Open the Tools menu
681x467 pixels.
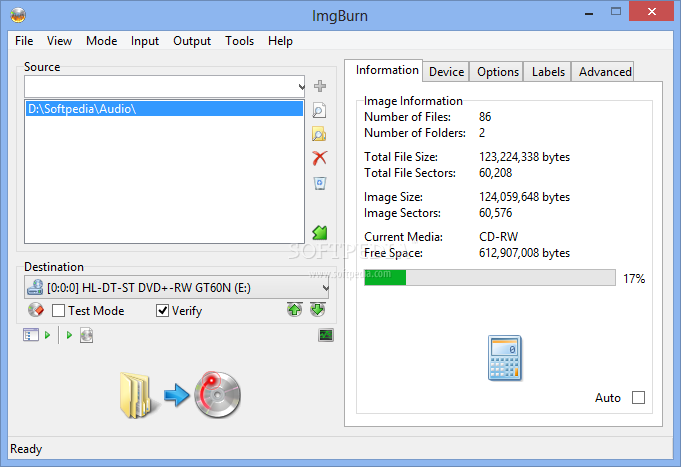pos(239,41)
